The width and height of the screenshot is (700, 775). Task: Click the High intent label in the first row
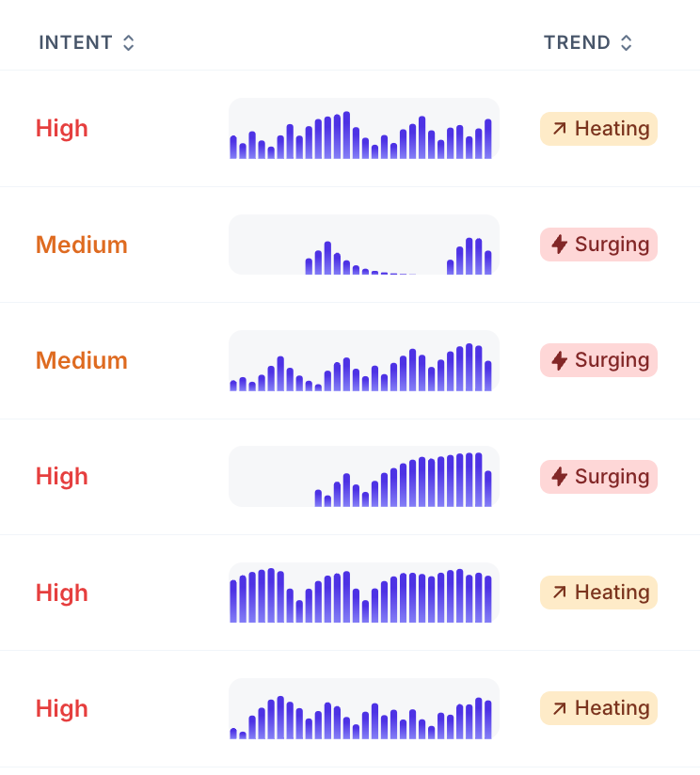pyautogui.click(x=62, y=129)
